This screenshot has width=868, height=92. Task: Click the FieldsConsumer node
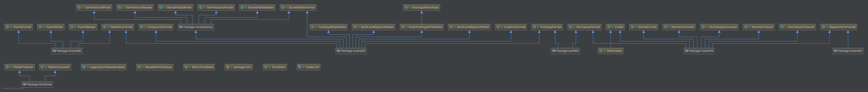tap(55, 67)
